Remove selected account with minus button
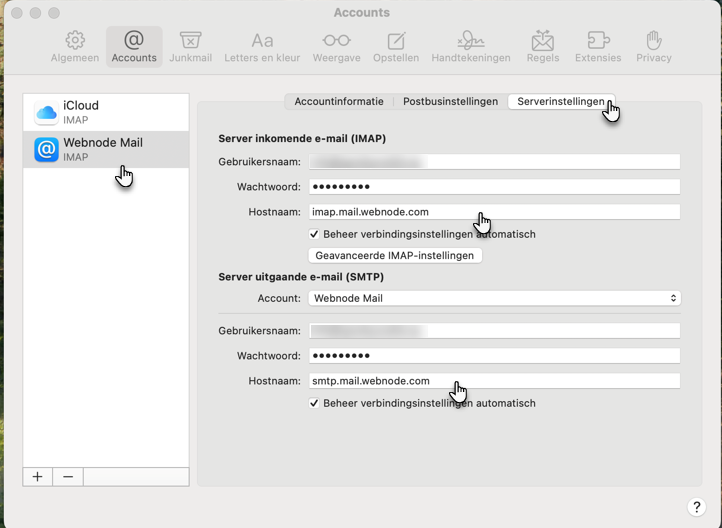Screen dimensions: 722x528 coord(68,477)
